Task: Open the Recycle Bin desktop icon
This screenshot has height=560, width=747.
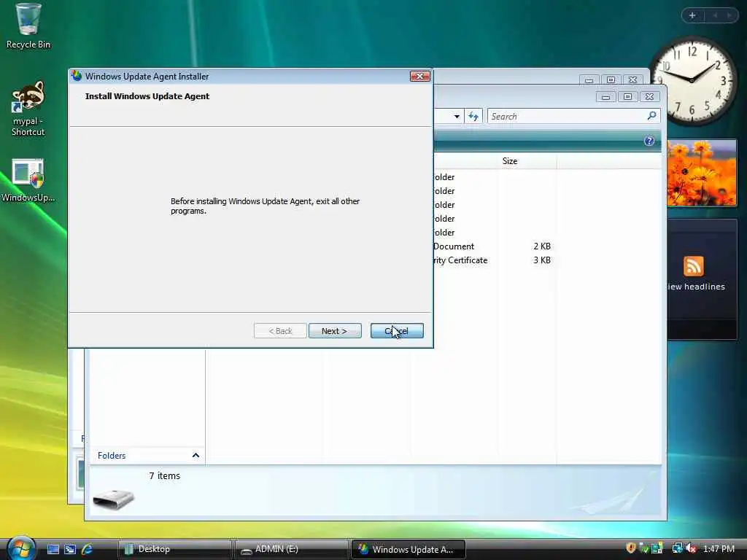Action: (x=28, y=26)
